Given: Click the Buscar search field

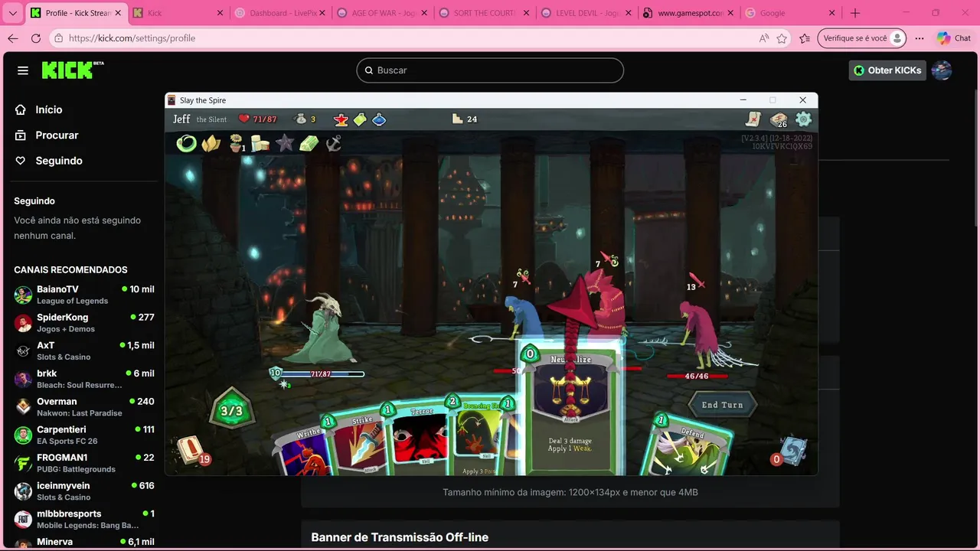Looking at the screenshot, I should coord(490,70).
